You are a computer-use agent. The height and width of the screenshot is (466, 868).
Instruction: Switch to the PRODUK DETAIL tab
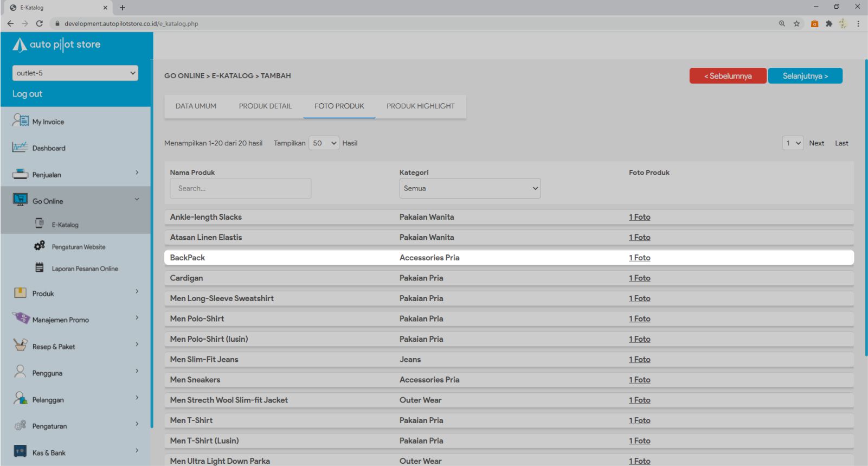click(265, 106)
